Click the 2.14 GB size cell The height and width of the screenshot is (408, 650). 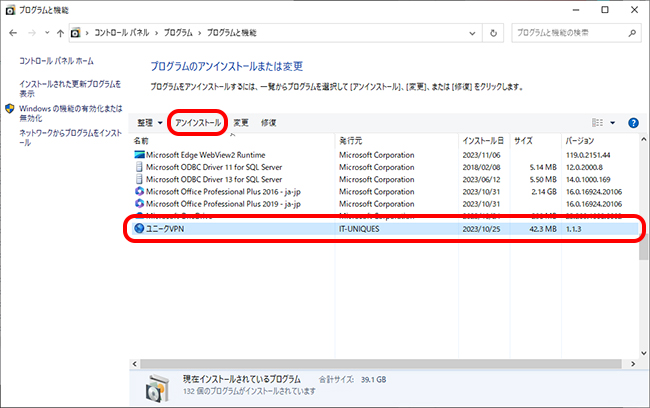tap(544, 192)
